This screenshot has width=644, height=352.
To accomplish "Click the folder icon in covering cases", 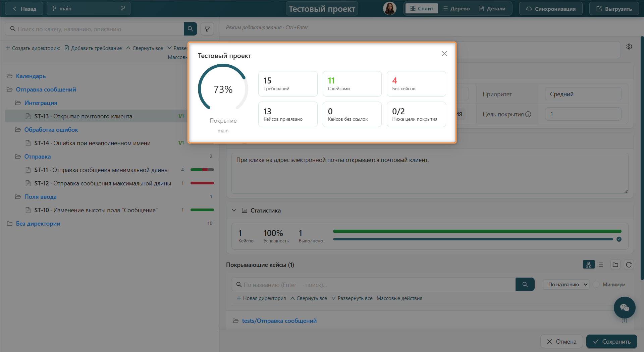I will point(615,265).
